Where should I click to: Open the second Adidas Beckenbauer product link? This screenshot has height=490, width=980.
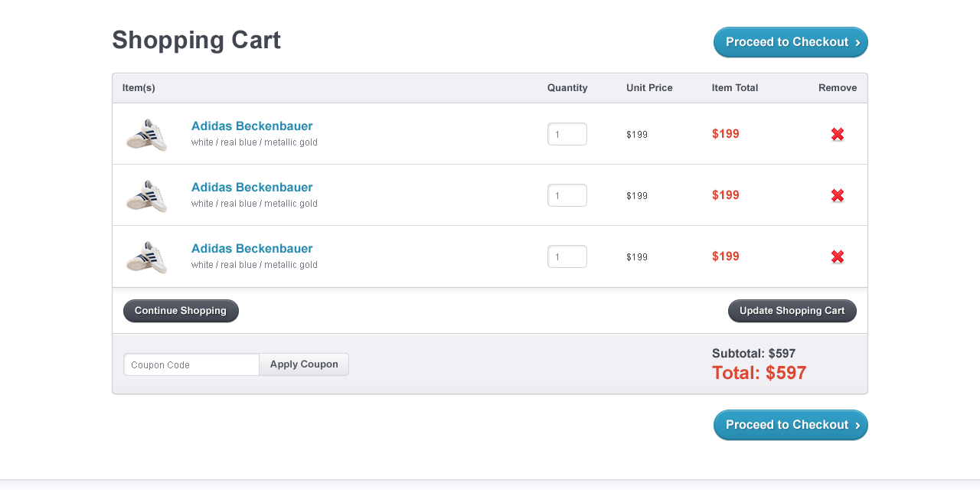[252, 187]
